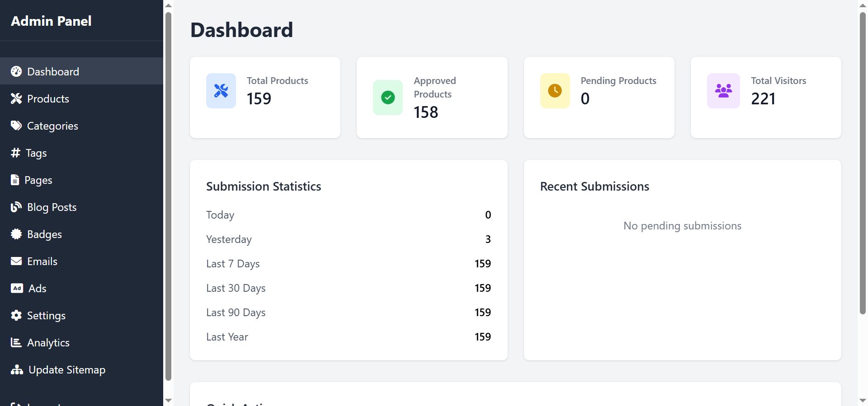Click the Approved Products checkmark icon

tap(388, 98)
